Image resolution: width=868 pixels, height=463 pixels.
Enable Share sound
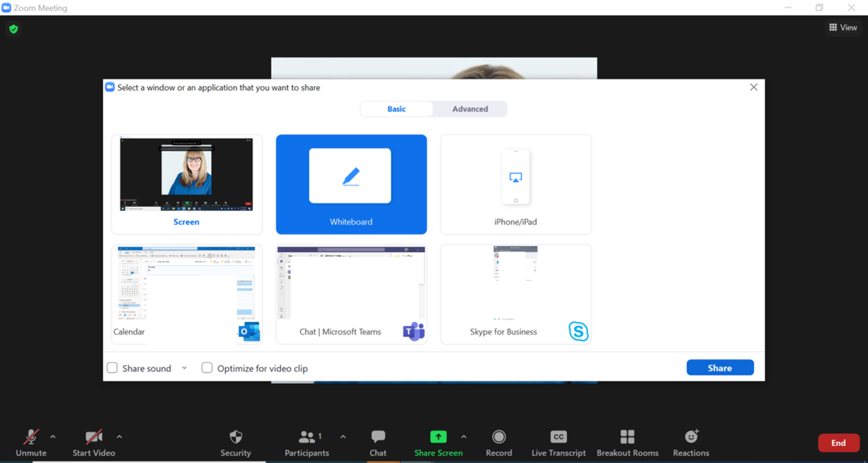[112, 367]
